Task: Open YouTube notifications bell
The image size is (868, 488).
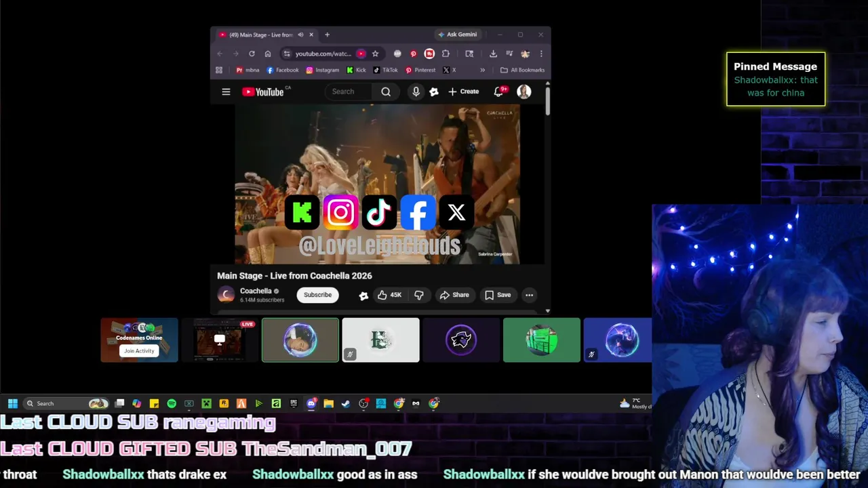Action: (498, 91)
